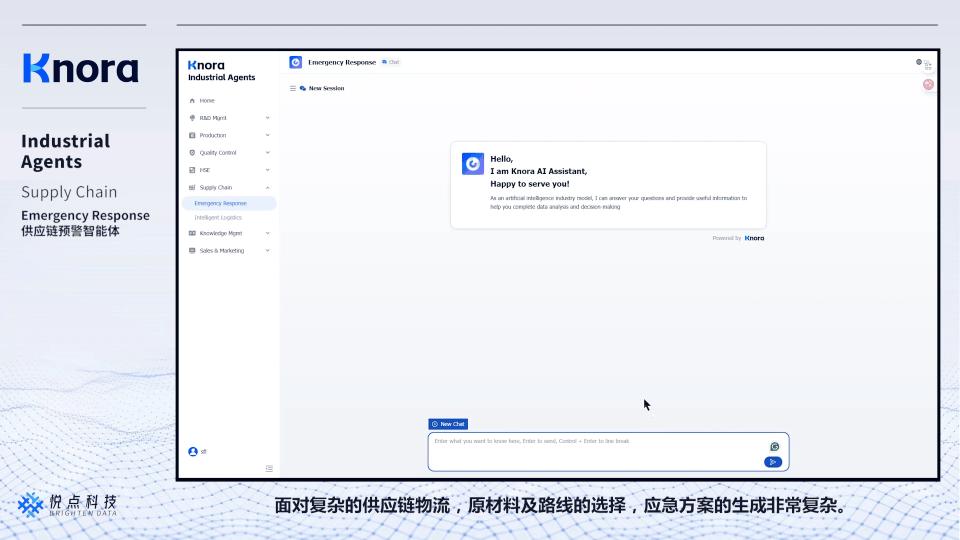The width and height of the screenshot is (960, 540).
Task: Click the blue send message button
Action: coord(772,462)
